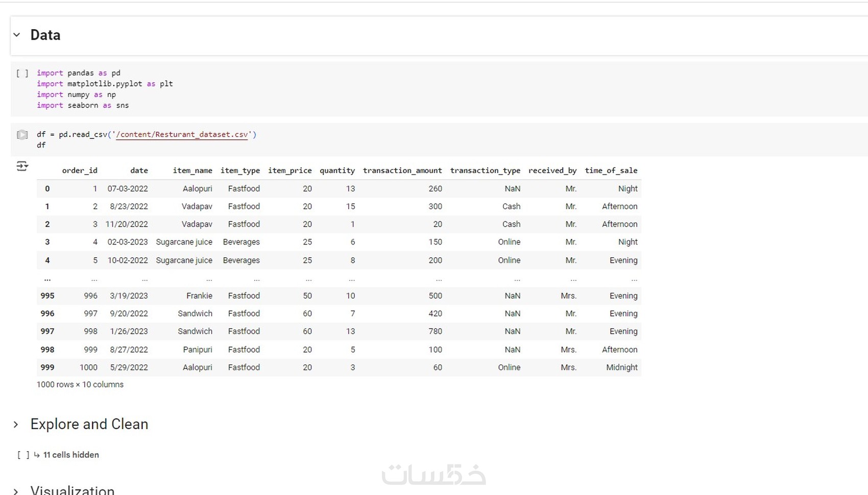The height and width of the screenshot is (495, 868).
Task: Click the transaction amount 260 cell
Action: [436, 189]
